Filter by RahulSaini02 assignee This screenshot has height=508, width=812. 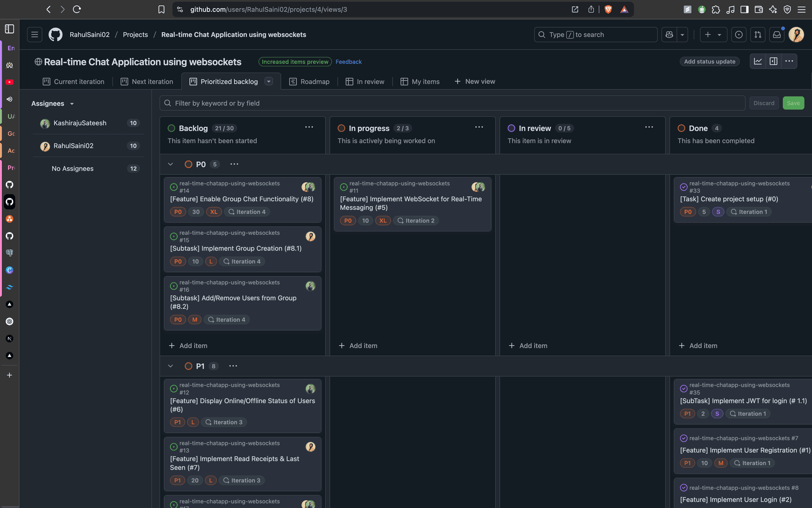point(74,146)
